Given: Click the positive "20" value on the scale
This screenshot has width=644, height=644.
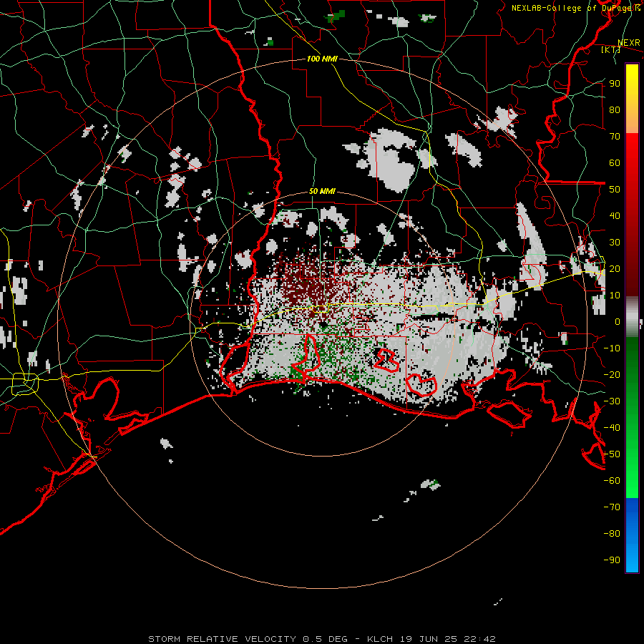Looking at the screenshot, I should coord(615,268).
